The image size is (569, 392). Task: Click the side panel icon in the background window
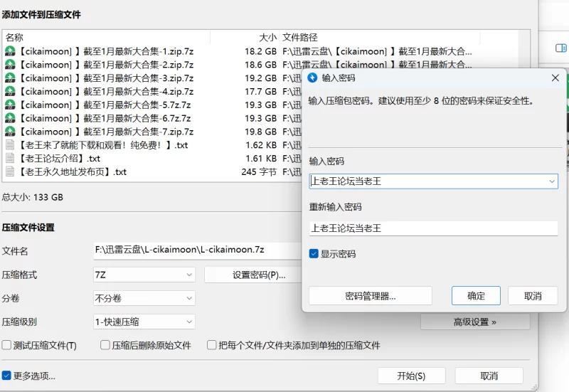pyautogui.click(x=561, y=48)
